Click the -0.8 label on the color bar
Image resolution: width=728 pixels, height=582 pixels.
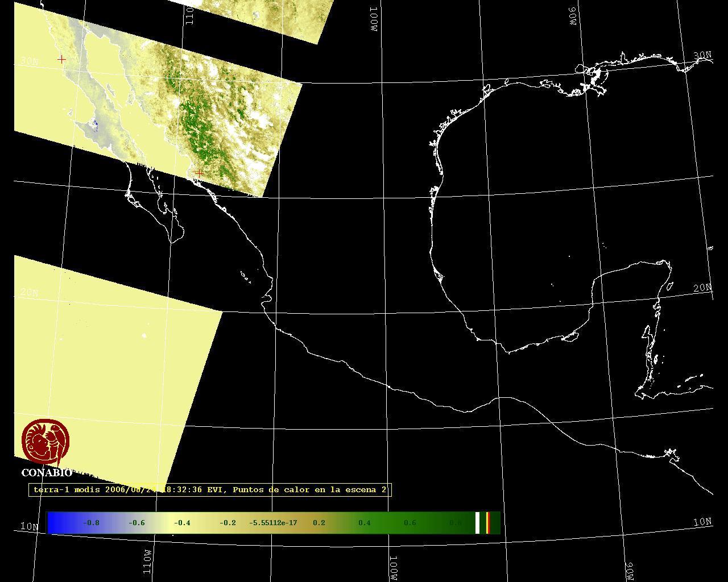[x=91, y=523]
